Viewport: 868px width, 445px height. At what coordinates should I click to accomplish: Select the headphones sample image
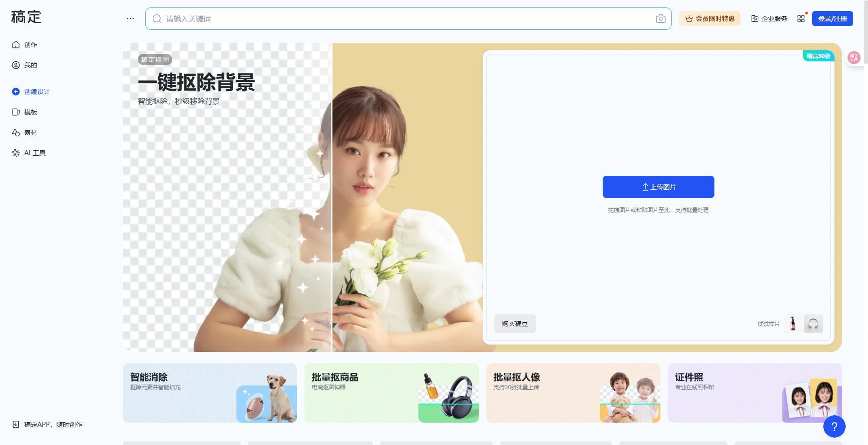click(x=813, y=324)
